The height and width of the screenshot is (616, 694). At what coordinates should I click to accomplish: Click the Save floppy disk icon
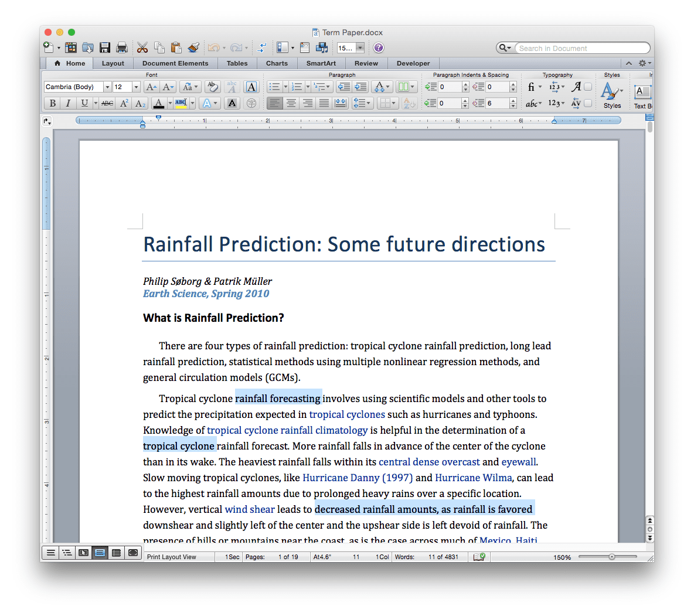105,48
